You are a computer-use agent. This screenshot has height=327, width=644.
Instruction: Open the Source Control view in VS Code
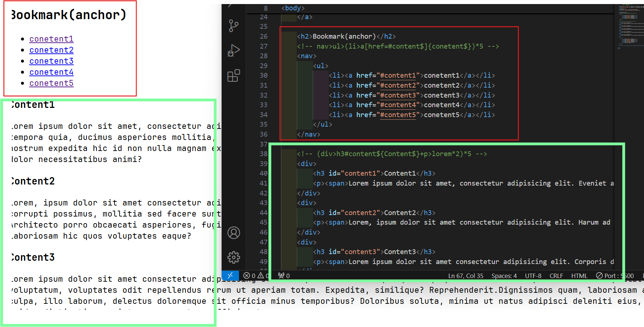pos(233,26)
